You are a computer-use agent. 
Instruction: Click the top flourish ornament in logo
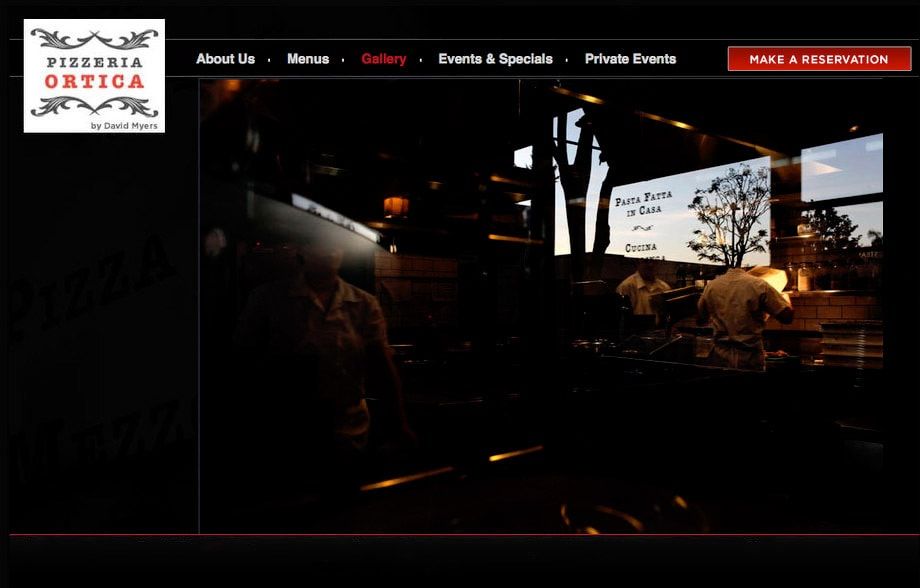pyautogui.click(x=94, y=40)
